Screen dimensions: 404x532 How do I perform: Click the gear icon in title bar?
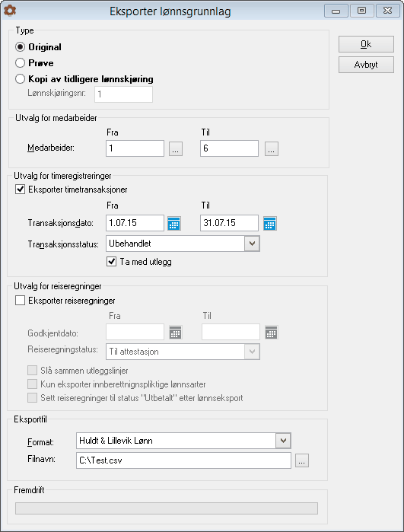pos(10,11)
